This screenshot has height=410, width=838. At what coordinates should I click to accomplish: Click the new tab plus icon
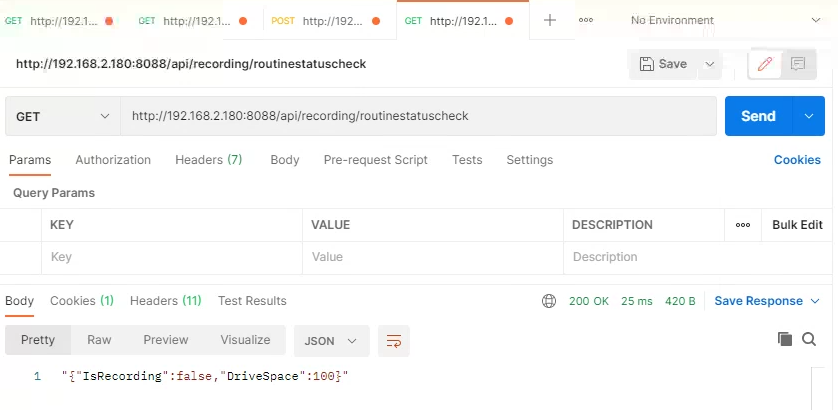click(x=549, y=20)
